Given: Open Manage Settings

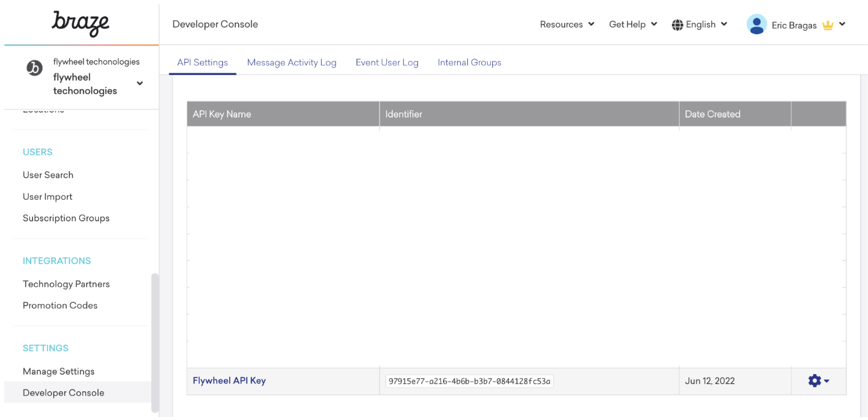Looking at the screenshot, I should click(x=58, y=371).
